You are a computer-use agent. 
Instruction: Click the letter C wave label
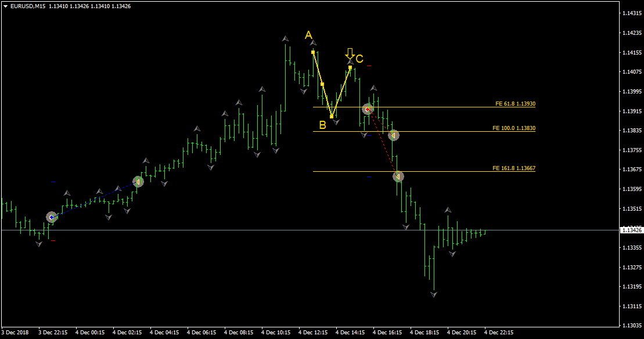click(359, 59)
